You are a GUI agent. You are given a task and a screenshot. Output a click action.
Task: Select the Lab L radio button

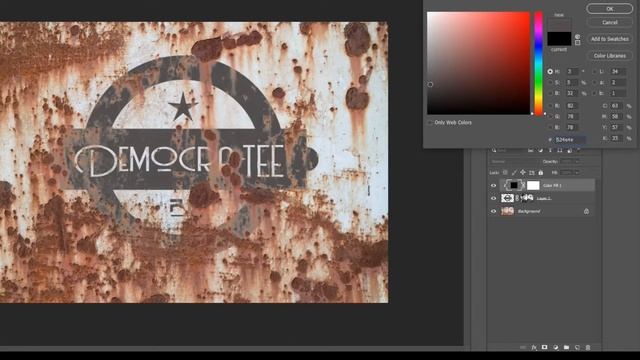[594, 71]
